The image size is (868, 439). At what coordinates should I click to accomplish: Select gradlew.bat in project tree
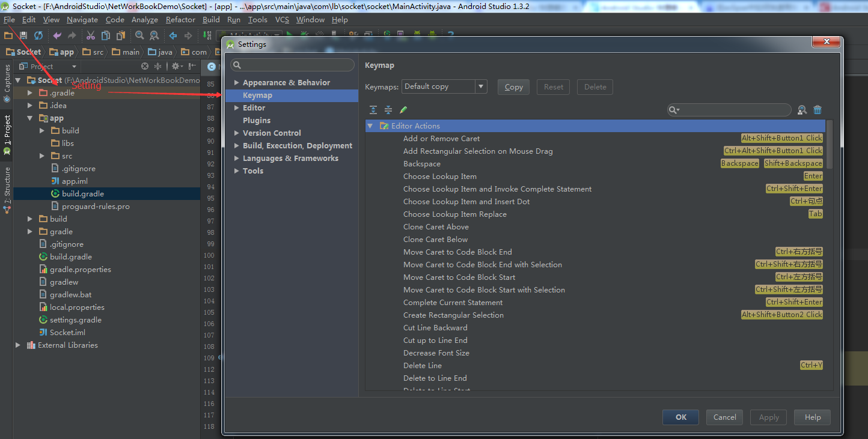click(x=70, y=295)
